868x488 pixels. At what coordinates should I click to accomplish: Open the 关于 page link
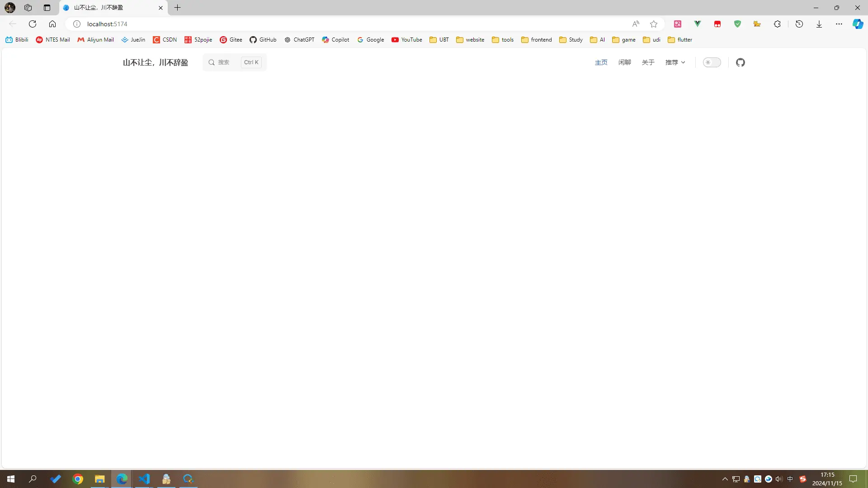pos(648,62)
